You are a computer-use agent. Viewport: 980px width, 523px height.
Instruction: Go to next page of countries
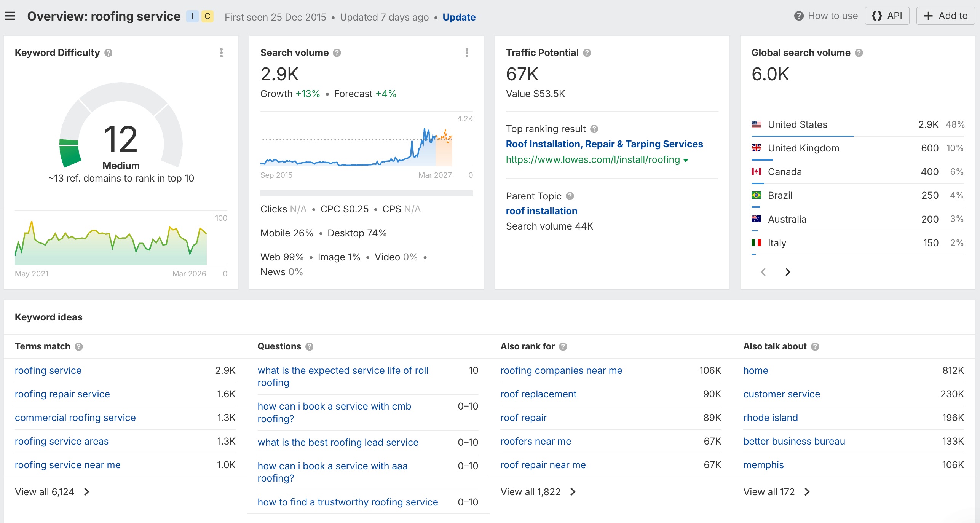788,272
